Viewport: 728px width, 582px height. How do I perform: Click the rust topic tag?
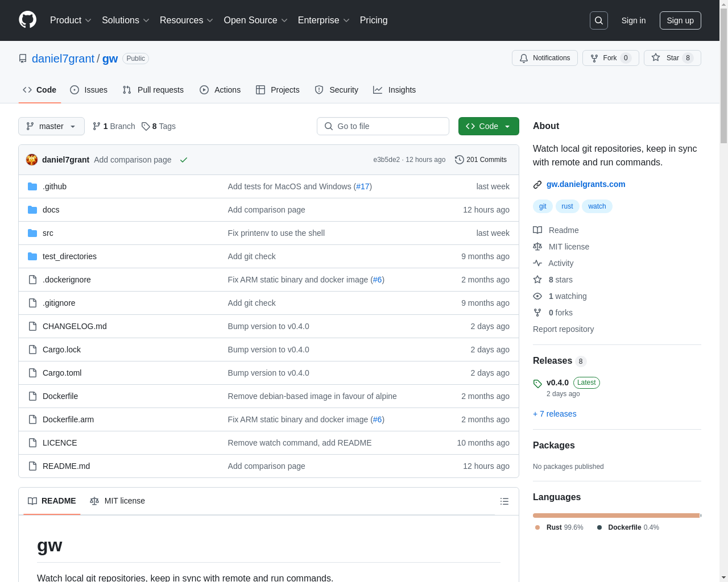coord(567,206)
